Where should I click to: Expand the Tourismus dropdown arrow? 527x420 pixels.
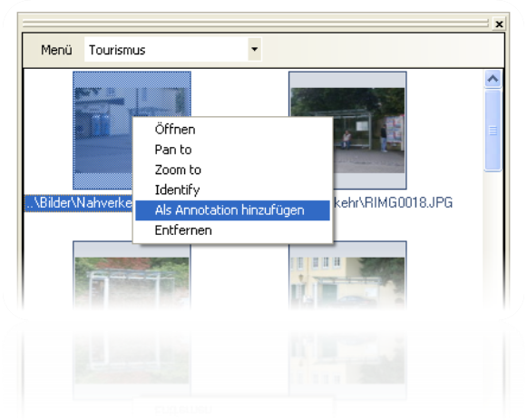[x=254, y=49]
